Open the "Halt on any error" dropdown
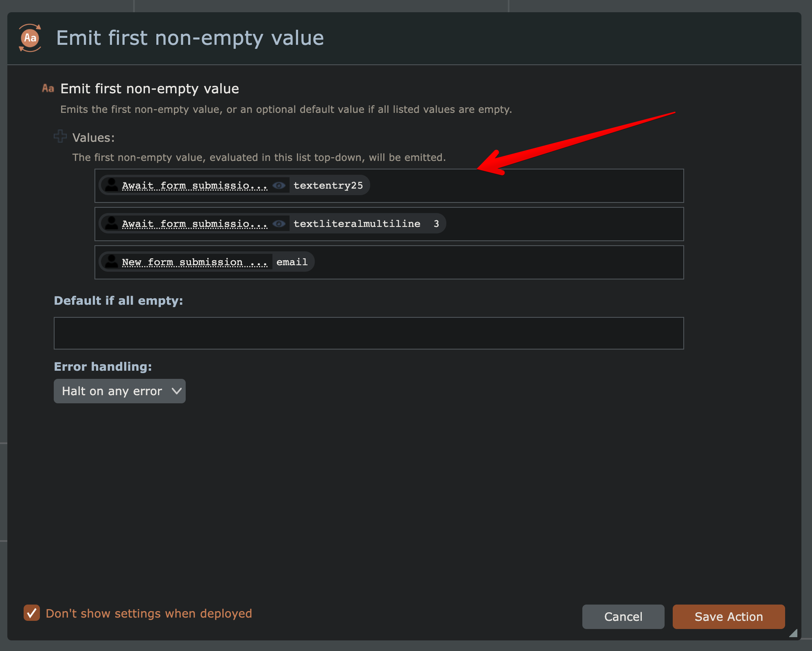The width and height of the screenshot is (812, 651). [120, 391]
